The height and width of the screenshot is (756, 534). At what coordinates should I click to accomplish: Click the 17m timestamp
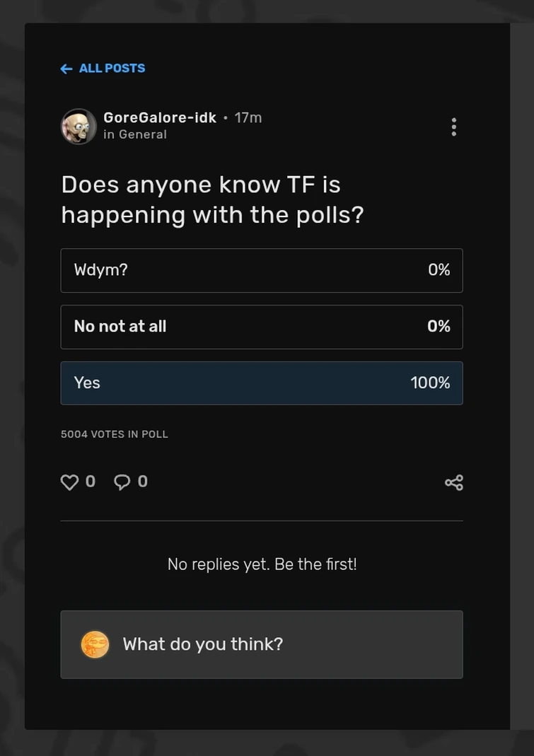248,117
